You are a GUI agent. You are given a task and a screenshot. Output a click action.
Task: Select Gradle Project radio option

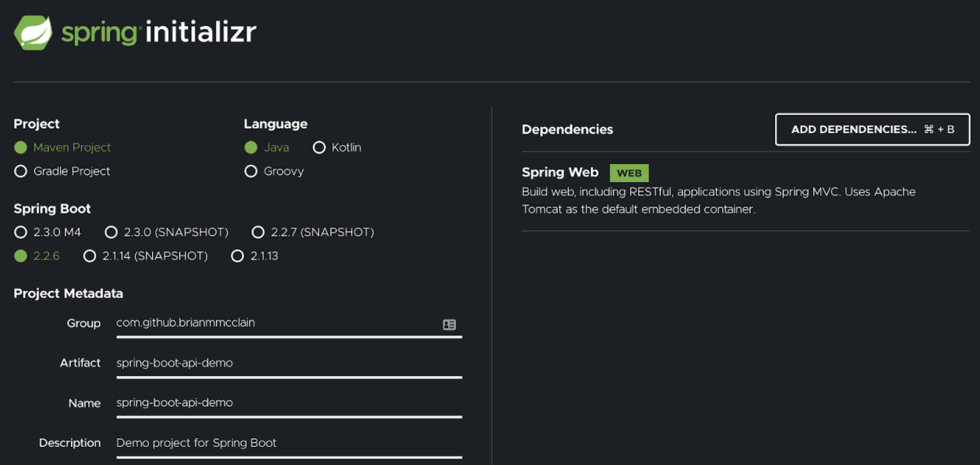pos(21,171)
